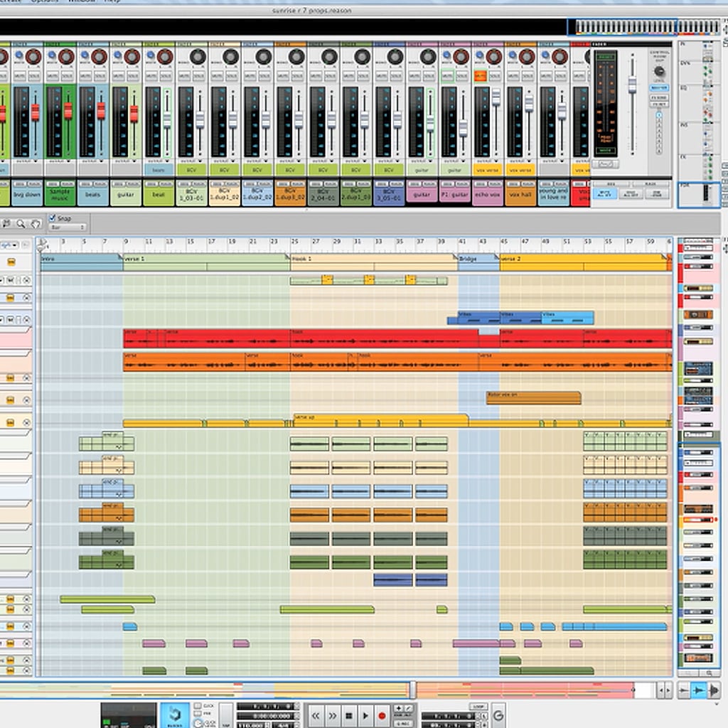Image resolution: width=728 pixels, height=728 pixels.
Task: Click the red fader on bng down channel
Action: [x=36, y=113]
